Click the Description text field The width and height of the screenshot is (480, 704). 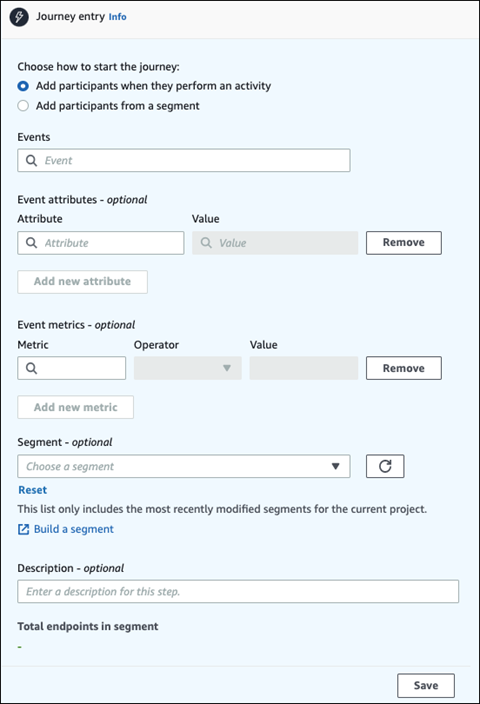[238, 591]
